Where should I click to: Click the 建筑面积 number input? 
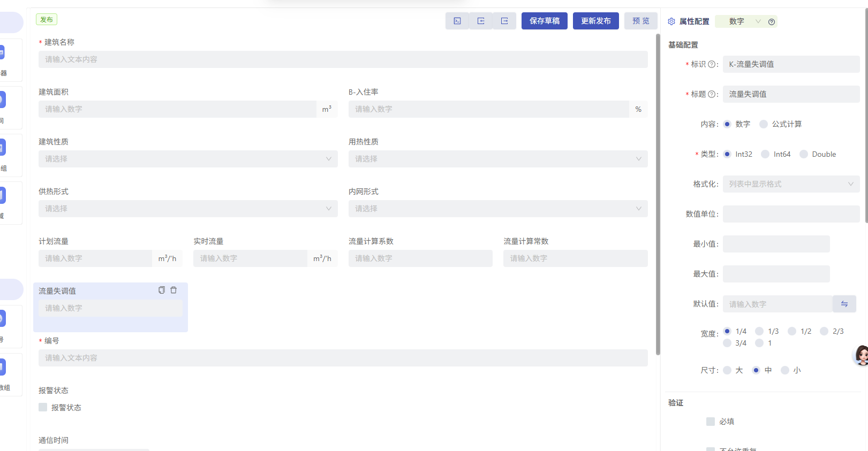coord(177,109)
